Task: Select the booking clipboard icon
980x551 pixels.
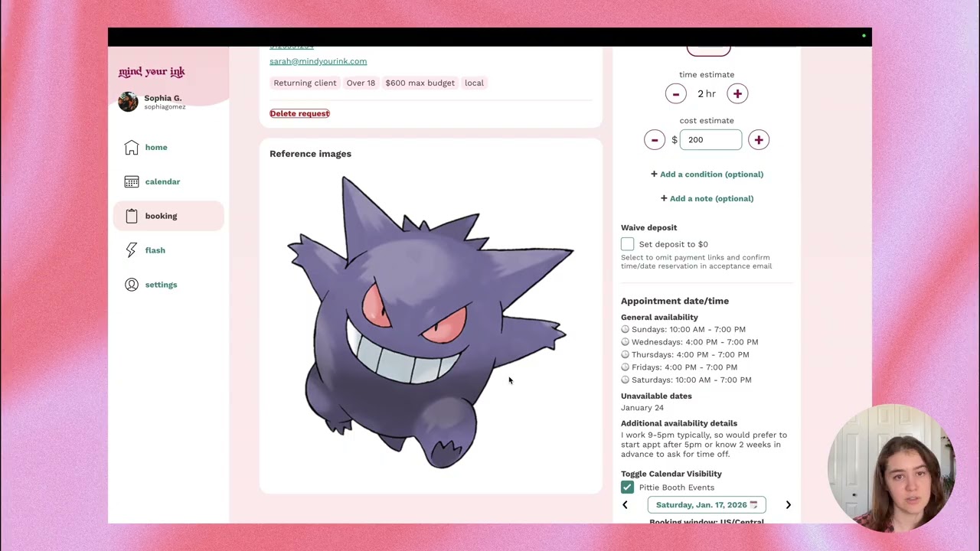Action: (x=132, y=216)
